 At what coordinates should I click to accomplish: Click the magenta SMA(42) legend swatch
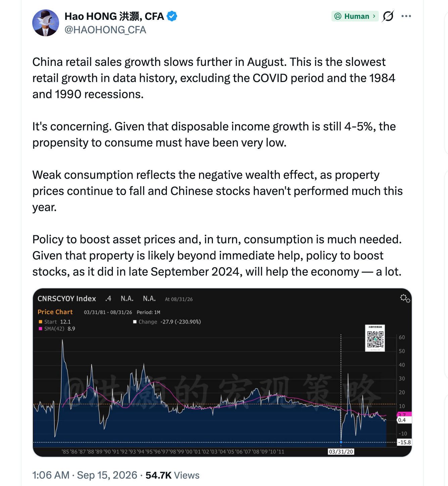pos(40,329)
